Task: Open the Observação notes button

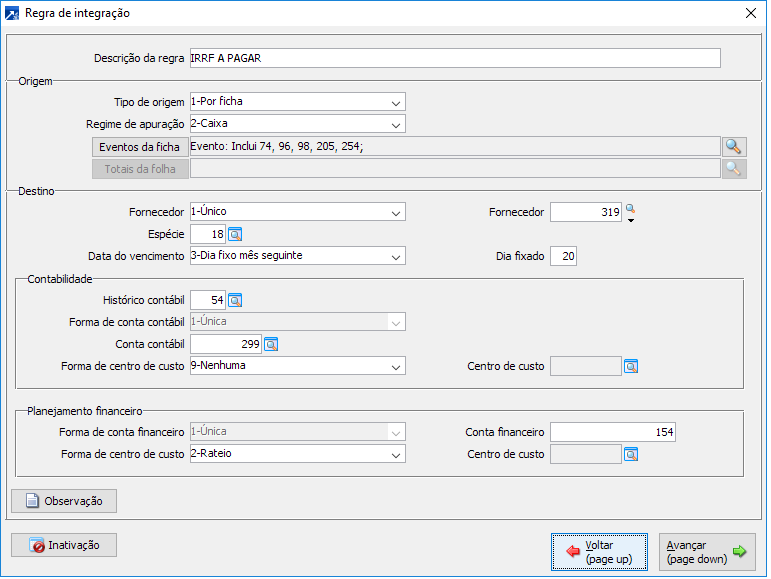Action: [64, 500]
